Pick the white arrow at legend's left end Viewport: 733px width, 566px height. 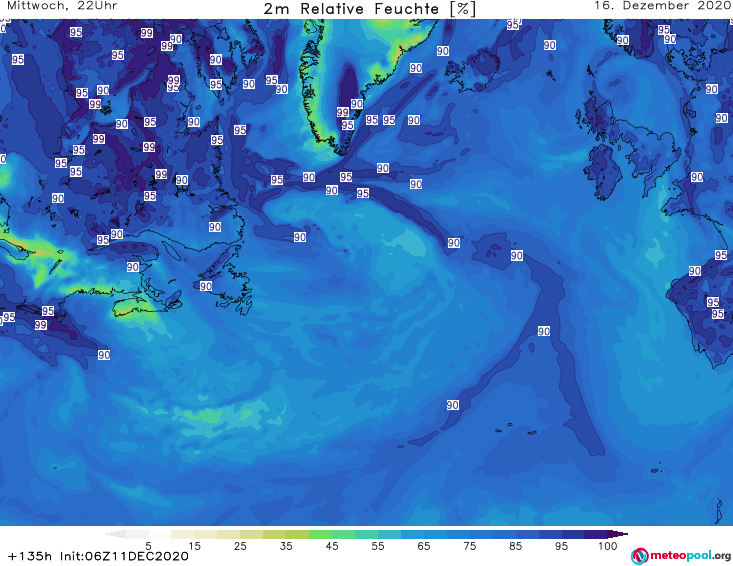(115, 534)
